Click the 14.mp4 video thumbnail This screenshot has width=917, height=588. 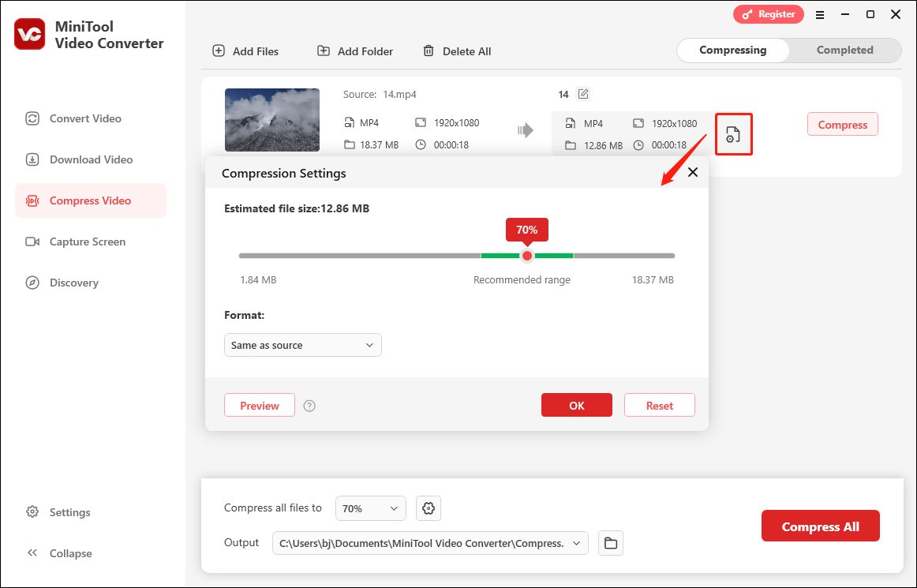(x=272, y=120)
